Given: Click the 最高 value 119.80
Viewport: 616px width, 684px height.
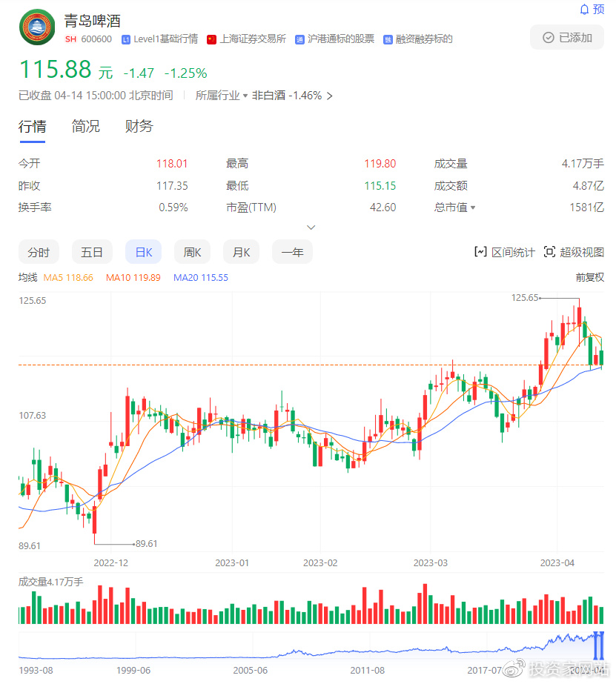Looking at the screenshot, I should [380, 164].
